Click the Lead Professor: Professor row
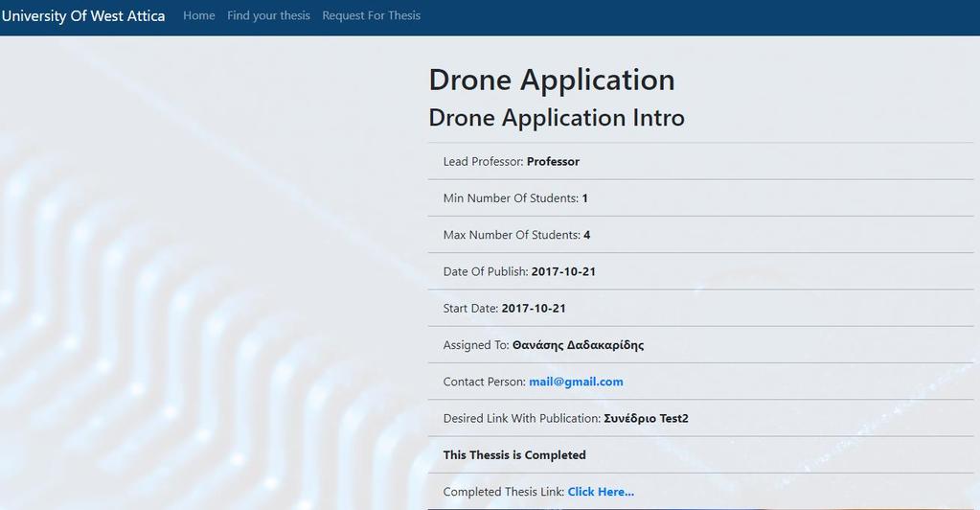The height and width of the screenshot is (510, 980). point(700,161)
